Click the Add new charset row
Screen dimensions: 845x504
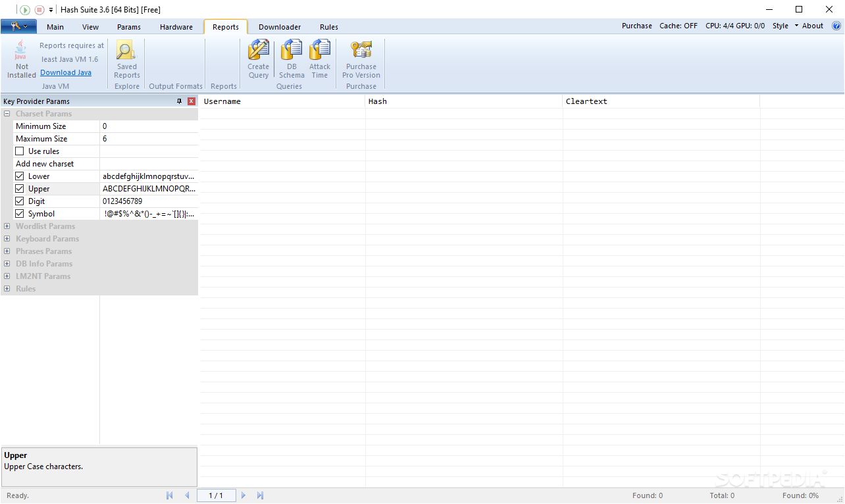click(105, 164)
